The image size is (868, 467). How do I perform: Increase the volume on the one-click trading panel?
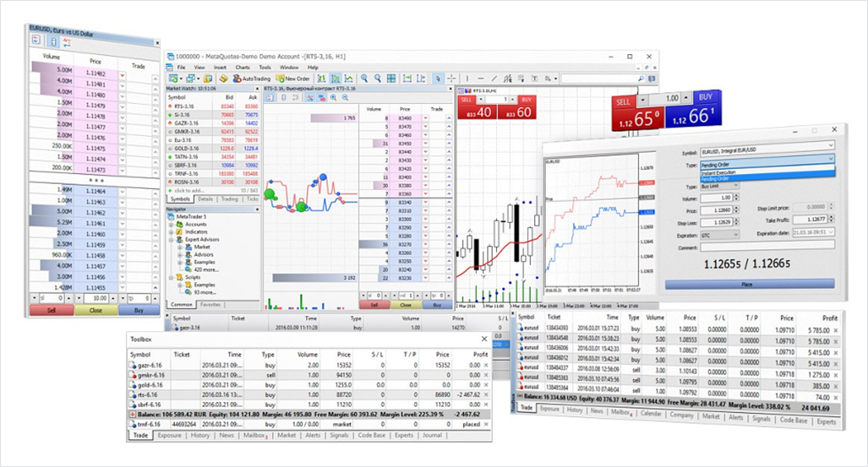click(x=686, y=98)
